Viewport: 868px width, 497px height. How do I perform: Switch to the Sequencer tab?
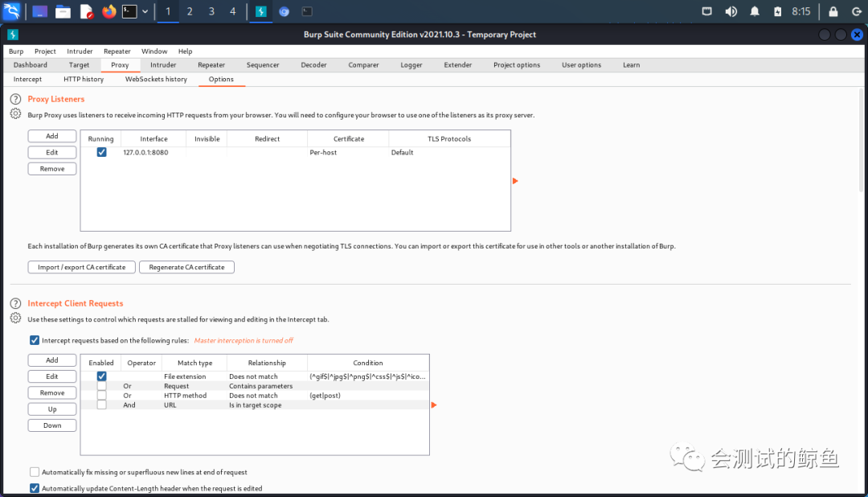click(263, 65)
